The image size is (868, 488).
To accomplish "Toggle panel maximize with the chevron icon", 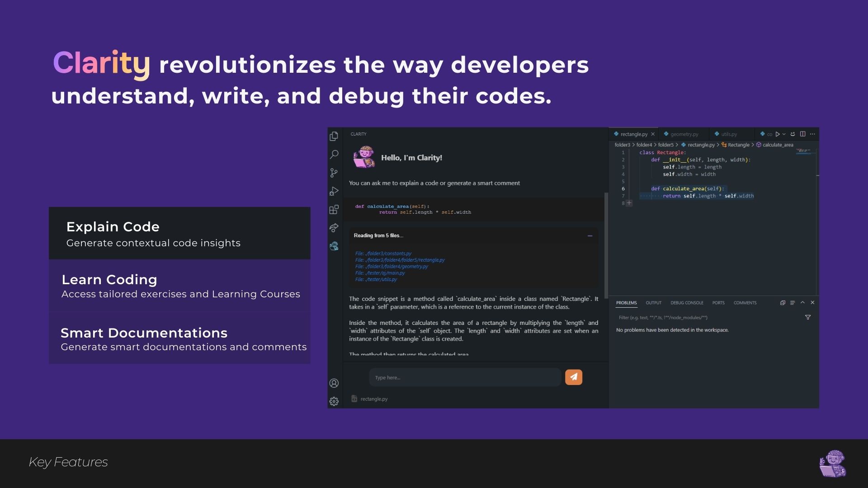I will [x=802, y=303].
